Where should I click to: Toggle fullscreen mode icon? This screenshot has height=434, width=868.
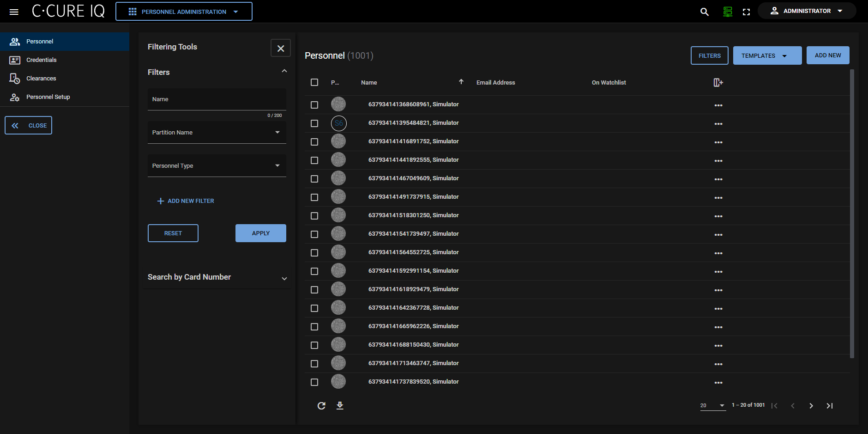[746, 12]
